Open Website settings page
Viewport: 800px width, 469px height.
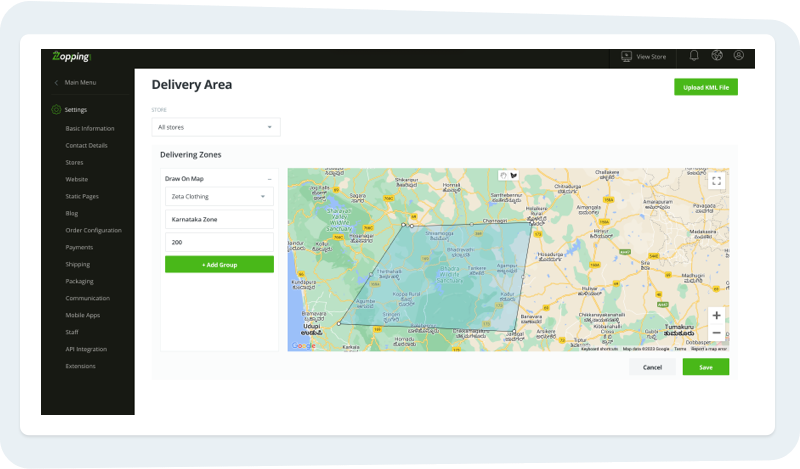tap(77, 179)
